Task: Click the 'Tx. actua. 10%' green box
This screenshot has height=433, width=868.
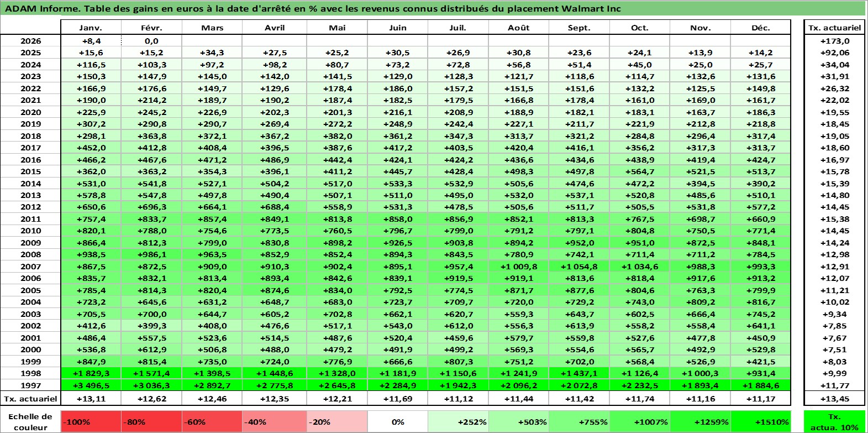Action: pyautogui.click(x=834, y=421)
